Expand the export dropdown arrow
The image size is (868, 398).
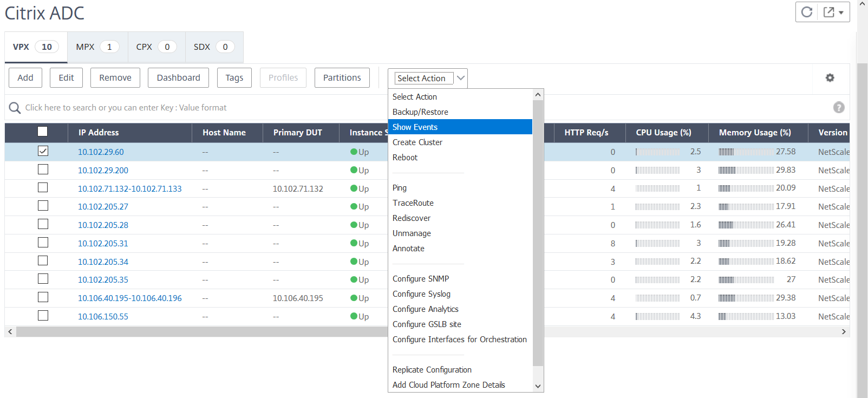(841, 12)
